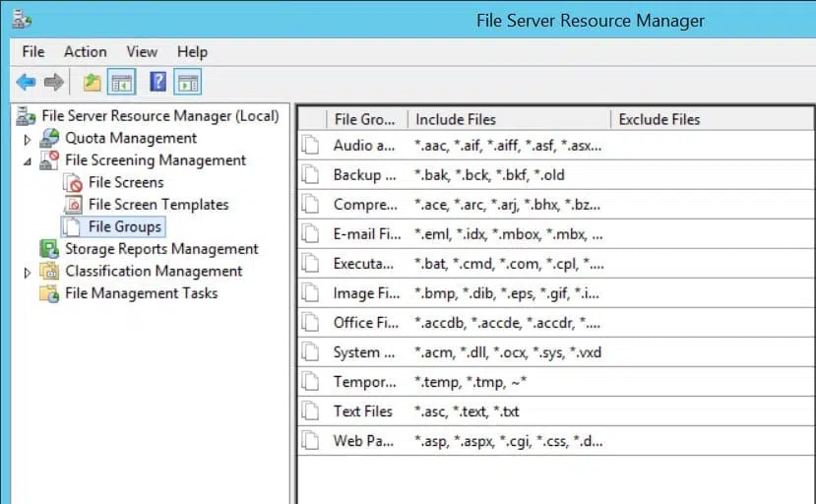Select the Storage Reports Management label
816x504 pixels.
point(161,249)
